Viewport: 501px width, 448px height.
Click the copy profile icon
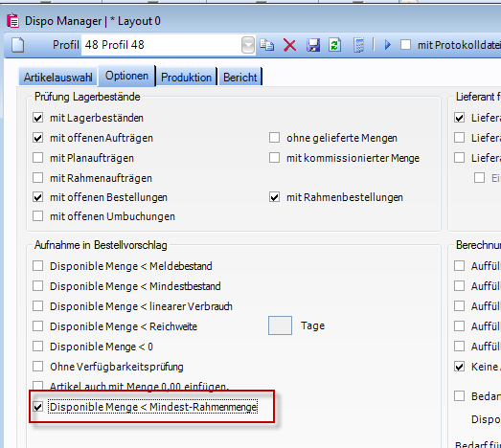tap(267, 45)
